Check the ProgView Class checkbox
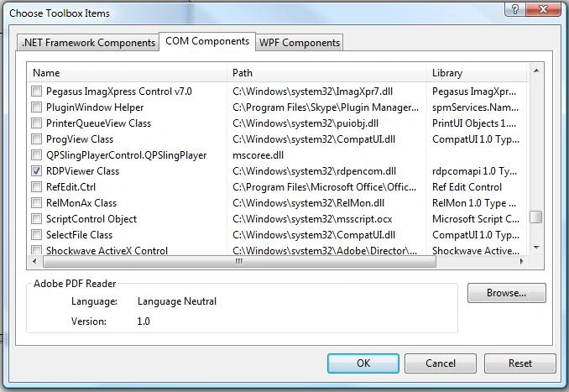 [36, 139]
